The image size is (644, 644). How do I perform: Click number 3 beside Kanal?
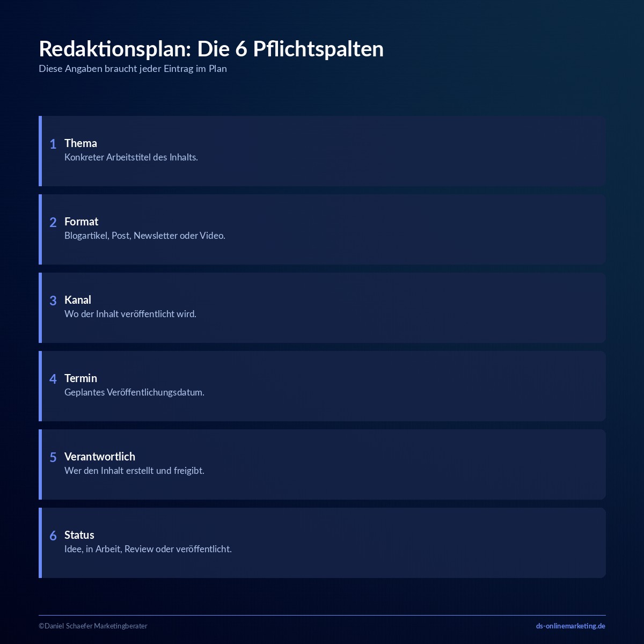tap(53, 301)
